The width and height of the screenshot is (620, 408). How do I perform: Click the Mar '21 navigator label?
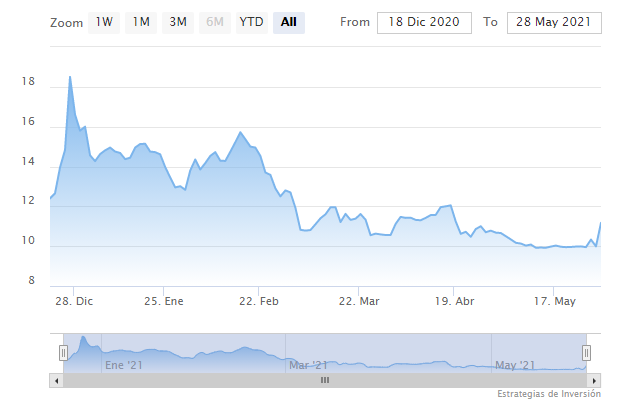tap(308, 365)
